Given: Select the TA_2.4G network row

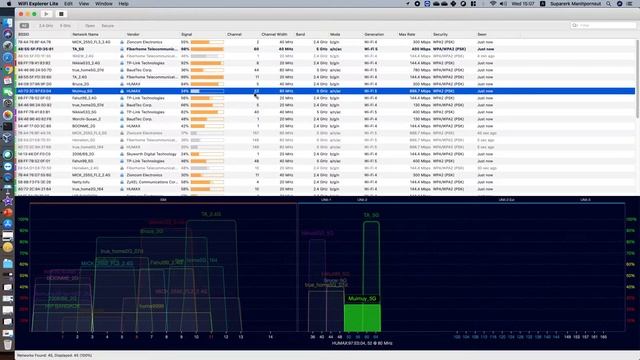Looking at the screenshot, I should click(x=325, y=77).
